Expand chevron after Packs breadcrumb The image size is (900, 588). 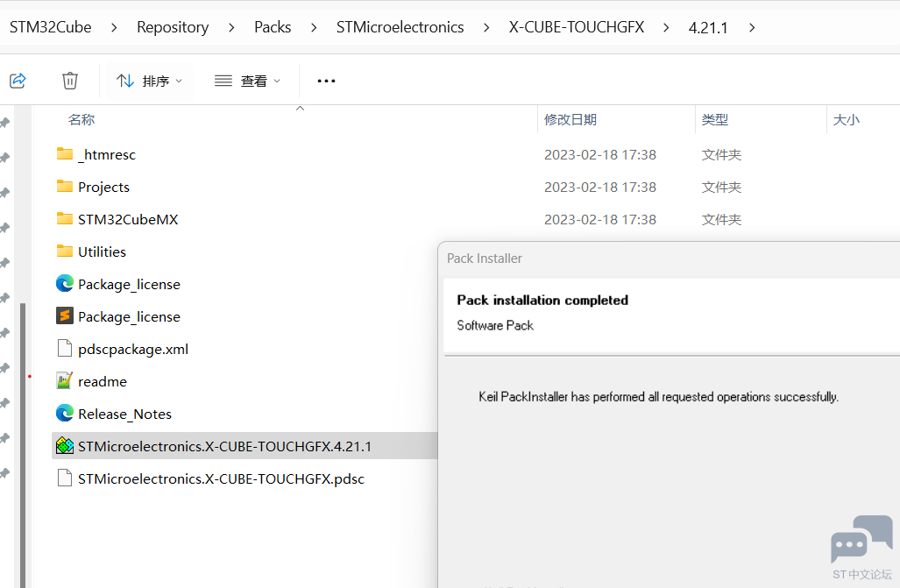pyautogui.click(x=314, y=27)
